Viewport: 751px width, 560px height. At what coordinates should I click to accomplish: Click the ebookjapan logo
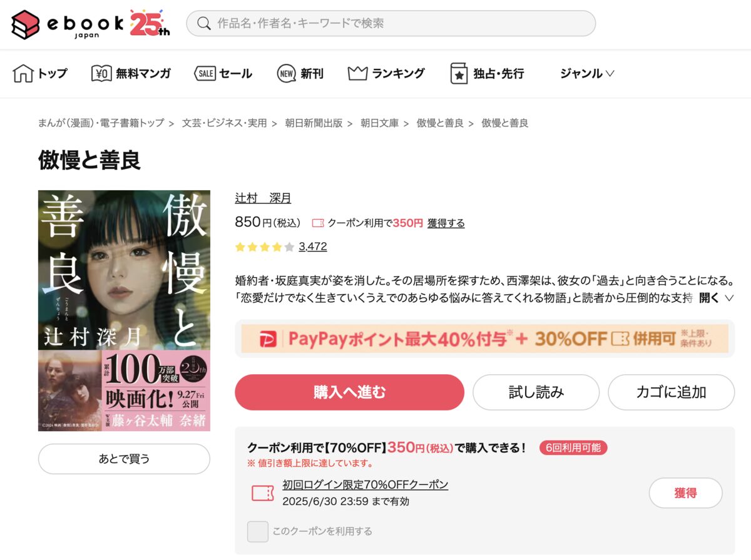pyautogui.click(x=68, y=24)
